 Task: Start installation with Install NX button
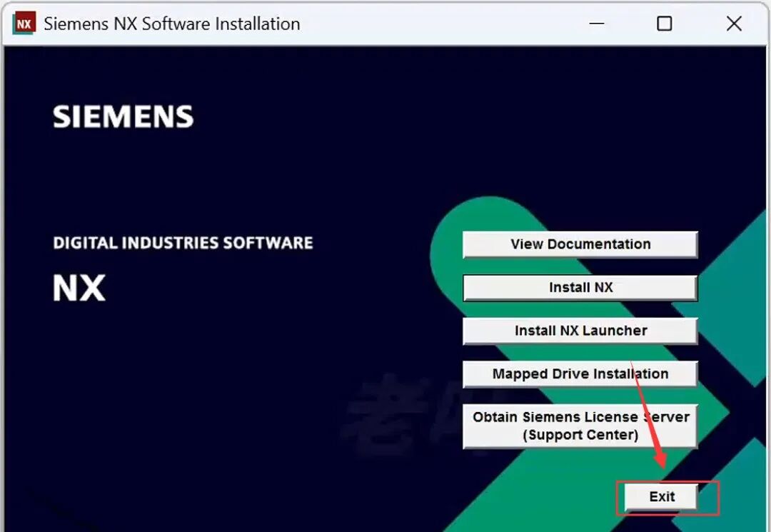point(580,288)
